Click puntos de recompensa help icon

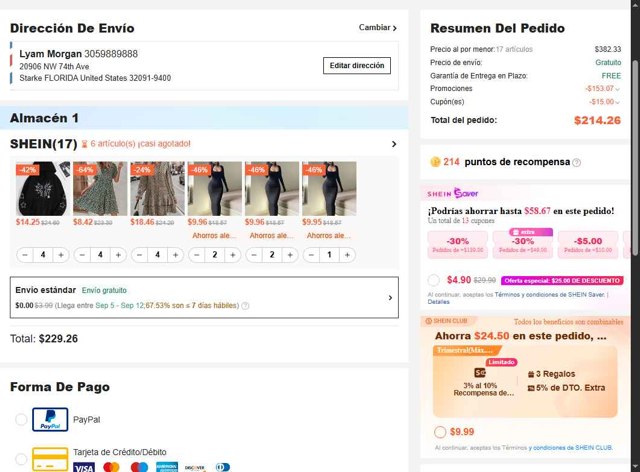coord(576,163)
